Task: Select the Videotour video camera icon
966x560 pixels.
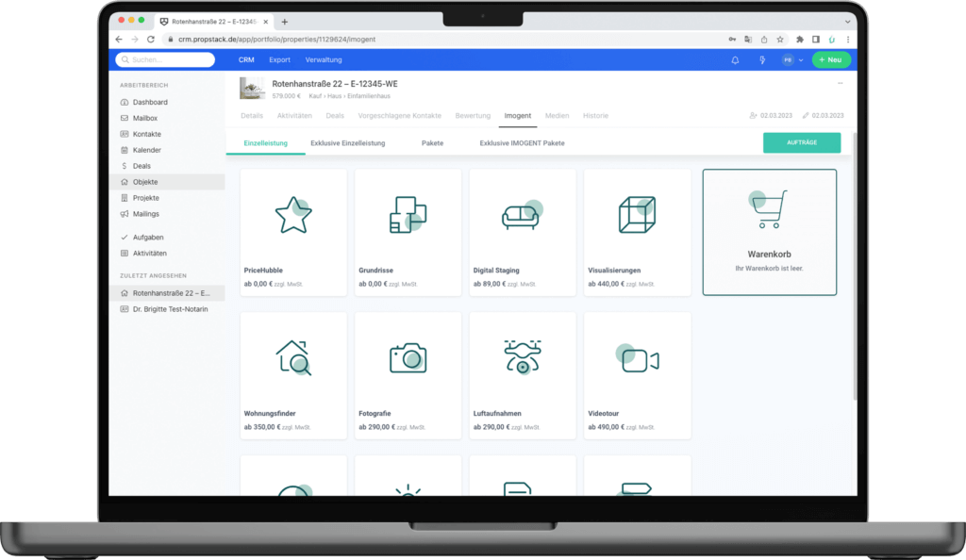Action: click(x=638, y=359)
